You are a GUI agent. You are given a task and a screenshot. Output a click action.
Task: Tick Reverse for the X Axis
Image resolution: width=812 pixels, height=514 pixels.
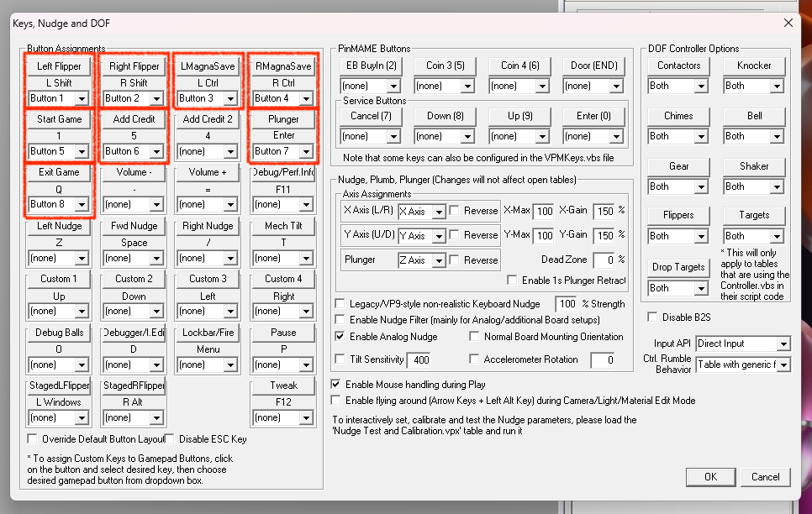coord(454,211)
